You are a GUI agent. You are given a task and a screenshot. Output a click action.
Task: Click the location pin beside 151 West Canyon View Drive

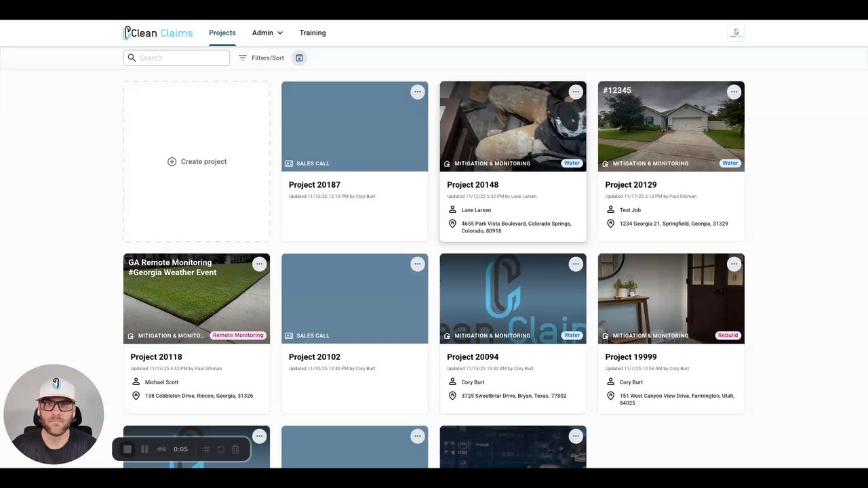tap(610, 396)
